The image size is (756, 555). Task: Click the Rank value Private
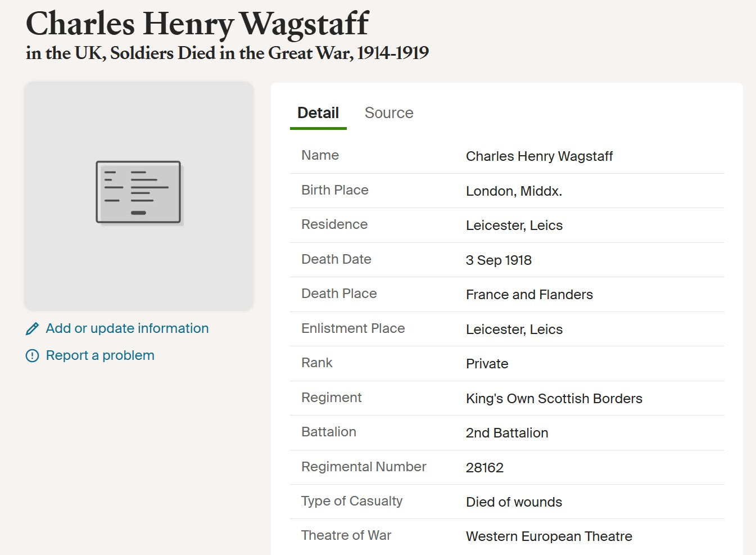(x=487, y=364)
